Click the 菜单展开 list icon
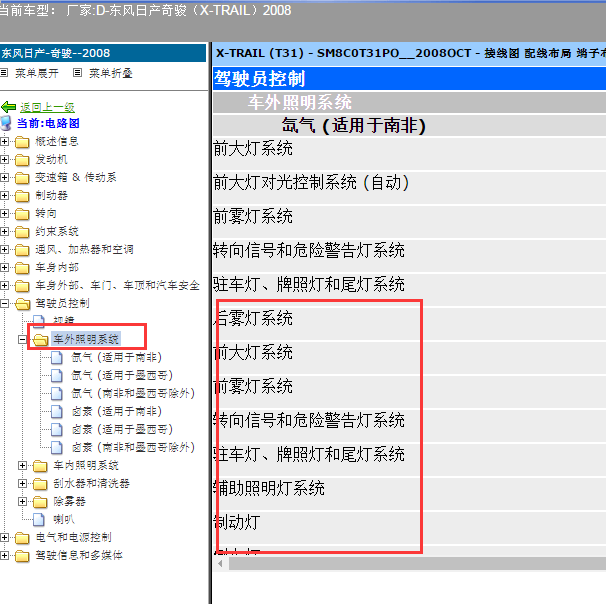Viewport: 606px width, 604px height. (x=4, y=73)
